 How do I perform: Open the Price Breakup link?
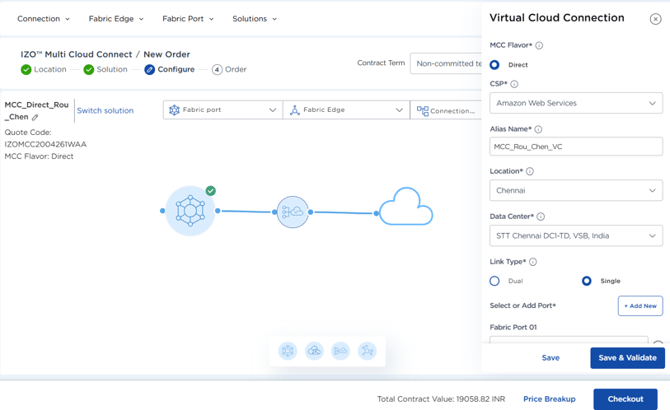click(549, 399)
